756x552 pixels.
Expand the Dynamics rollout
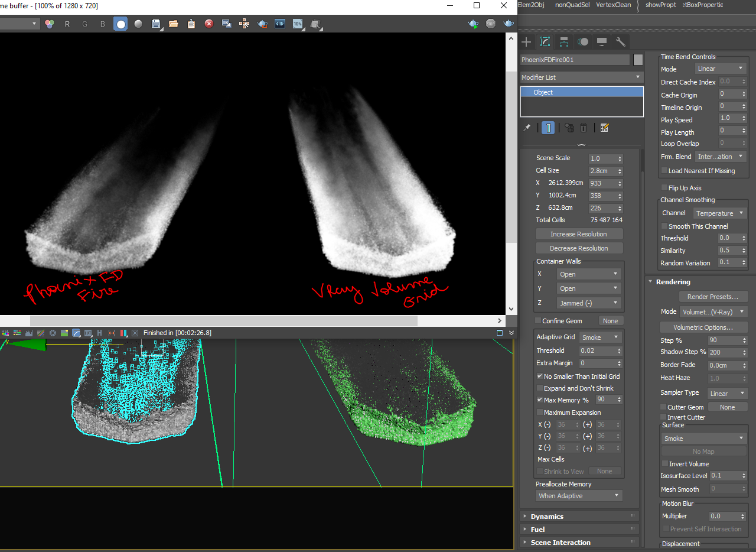click(579, 517)
